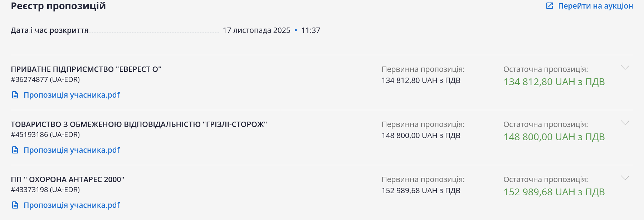
Task: Click the ТОВАРИСТВО "ГРІЗЛІ-СТОРОЖ" participant name
Action: tap(139, 124)
